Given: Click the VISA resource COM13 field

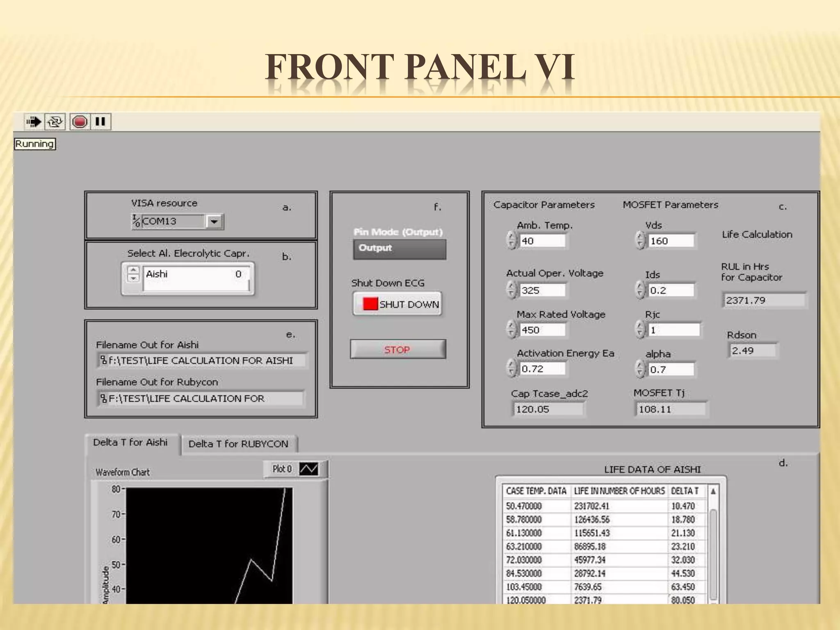Looking at the screenshot, I should tap(173, 221).
